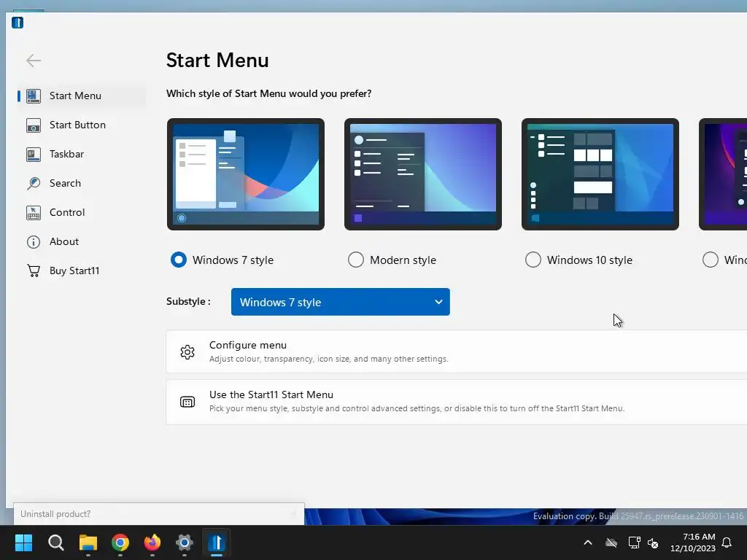This screenshot has width=747, height=560.
Task: Open the About page
Action: coord(81,241)
